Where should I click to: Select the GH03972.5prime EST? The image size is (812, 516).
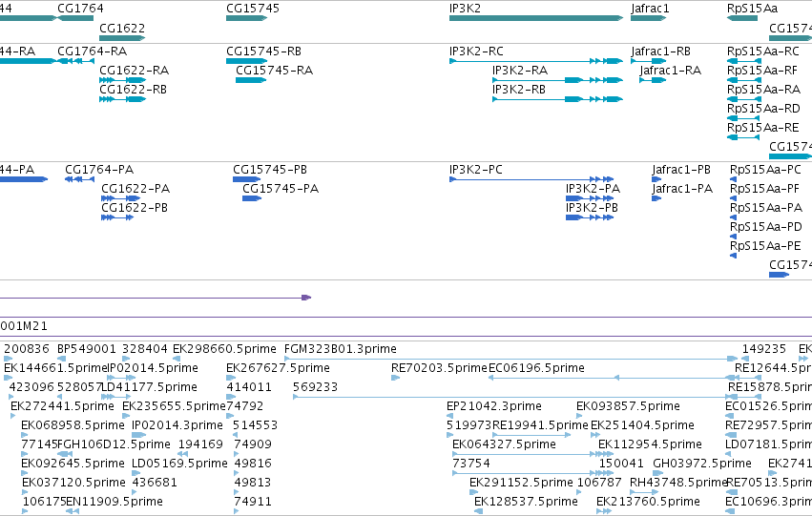tap(657, 474)
